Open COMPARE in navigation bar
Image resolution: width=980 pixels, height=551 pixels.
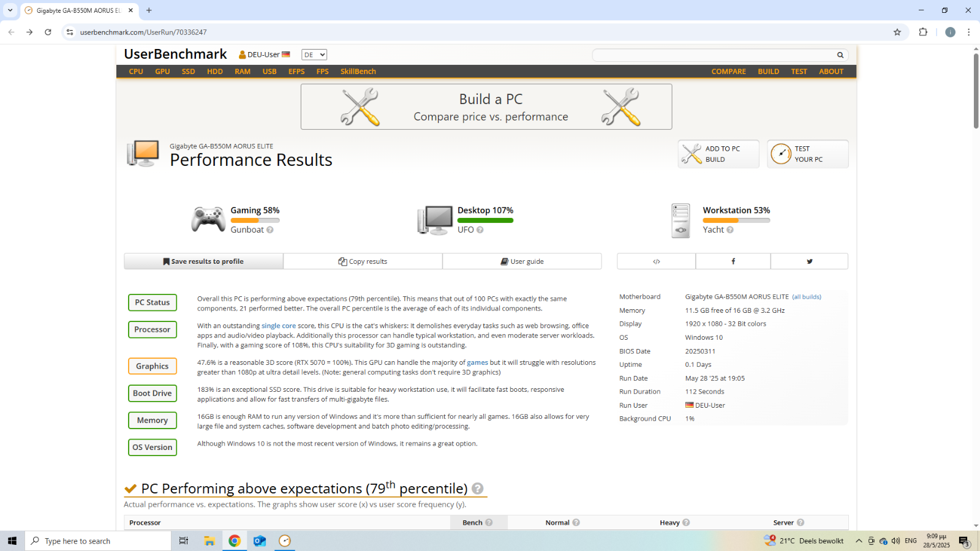point(728,72)
